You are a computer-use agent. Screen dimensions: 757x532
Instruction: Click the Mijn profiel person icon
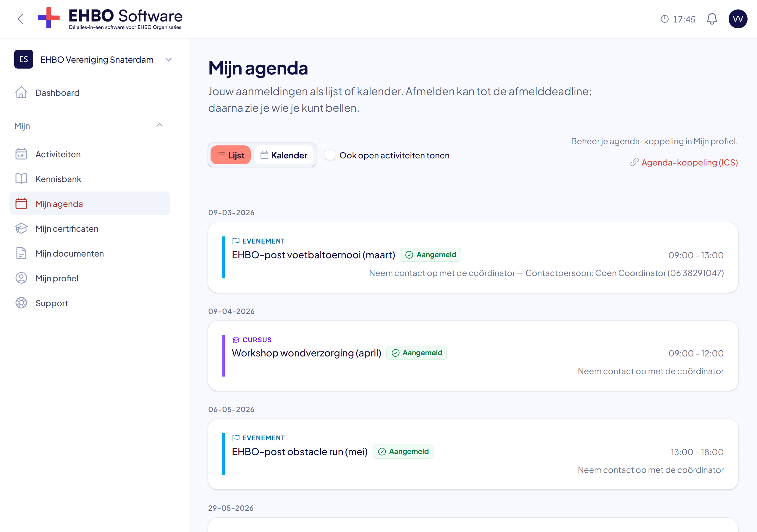(x=21, y=278)
